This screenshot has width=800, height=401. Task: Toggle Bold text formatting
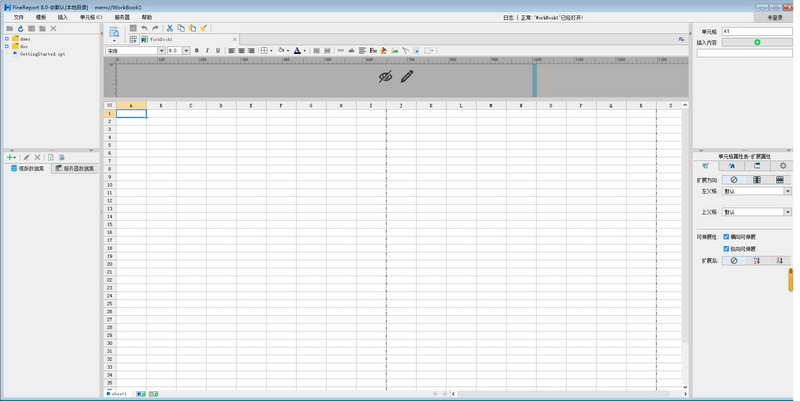(196, 51)
